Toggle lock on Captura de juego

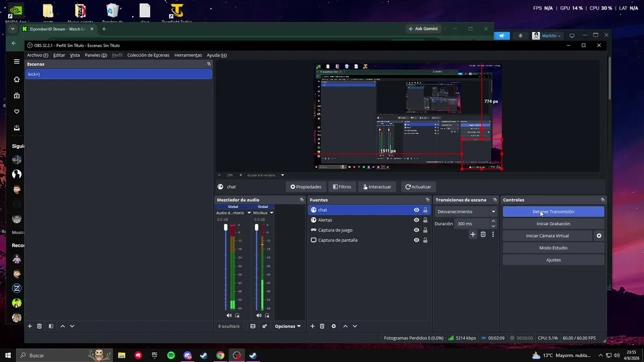click(x=425, y=230)
